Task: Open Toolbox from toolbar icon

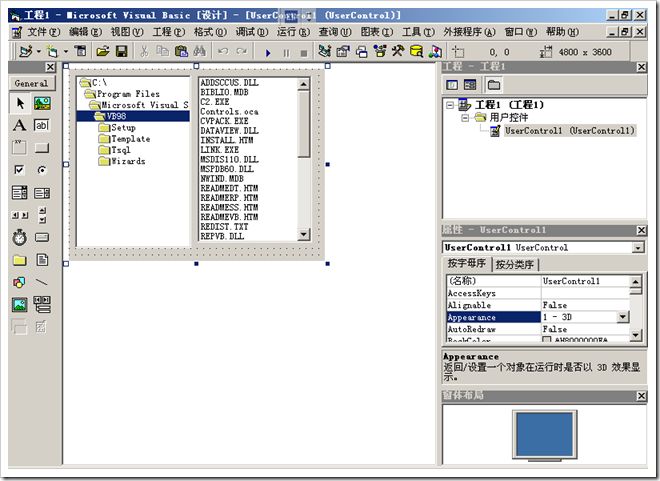Action: 398,51
